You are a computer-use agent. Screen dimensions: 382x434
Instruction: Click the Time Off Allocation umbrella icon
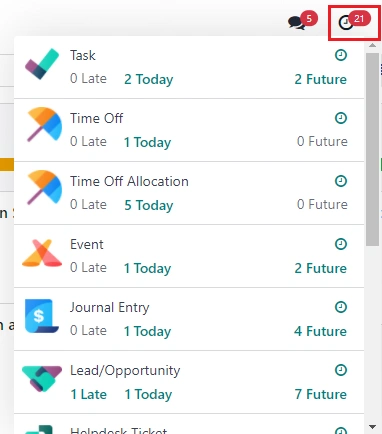coord(44,187)
